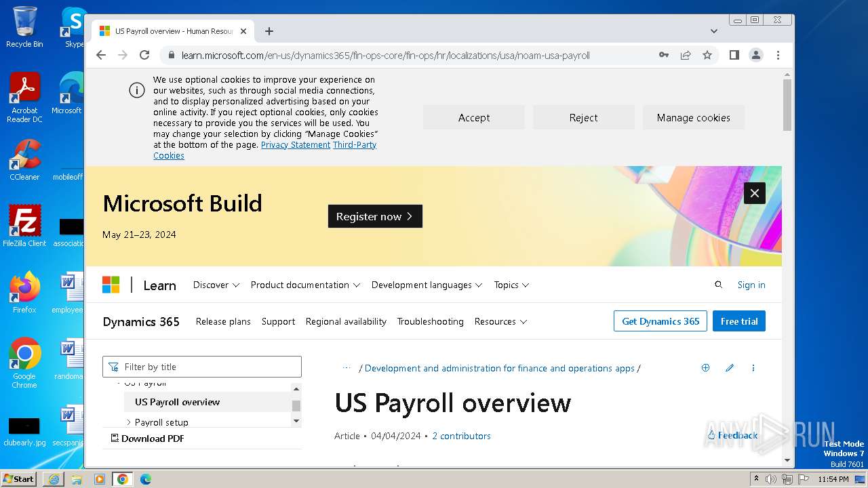The width and height of the screenshot is (868, 488).
Task: Click Register now button
Action: tap(375, 216)
